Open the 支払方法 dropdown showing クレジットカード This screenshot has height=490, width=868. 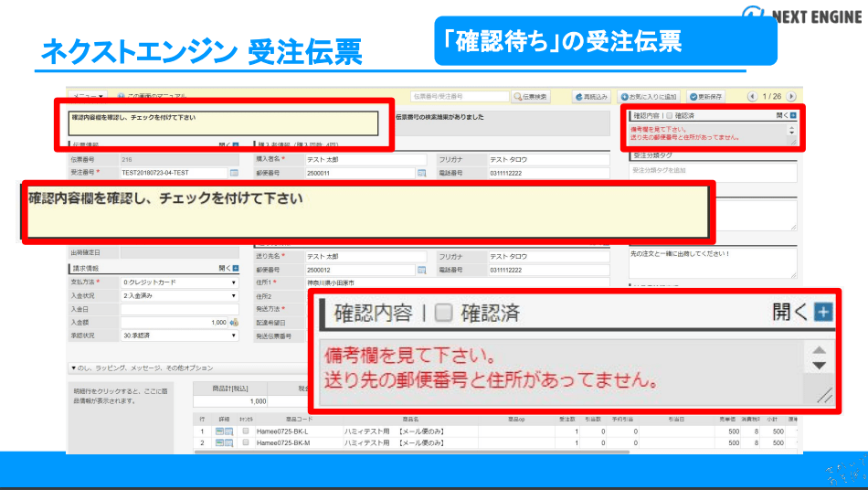[x=180, y=282]
